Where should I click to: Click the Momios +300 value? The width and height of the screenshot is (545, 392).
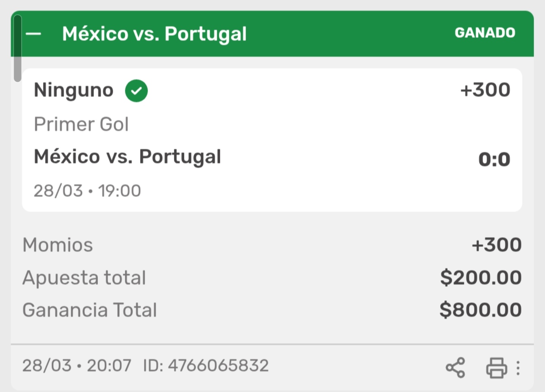[496, 245]
